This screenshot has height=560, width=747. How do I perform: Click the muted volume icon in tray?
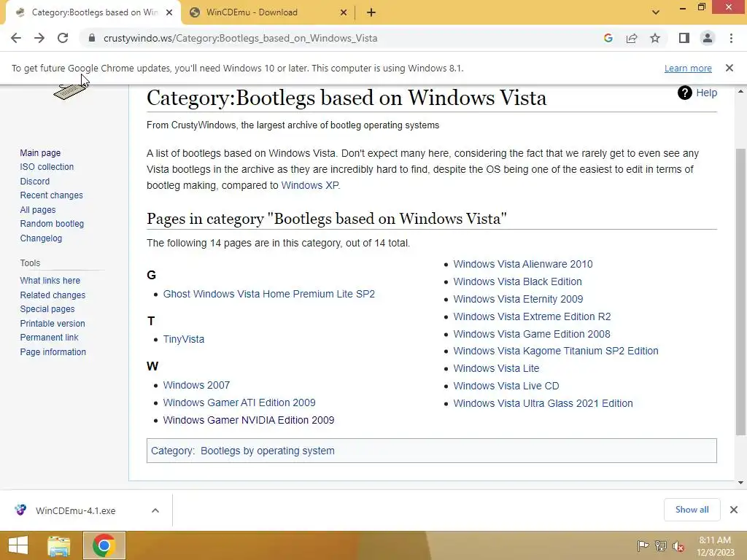[x=678, y=546]
